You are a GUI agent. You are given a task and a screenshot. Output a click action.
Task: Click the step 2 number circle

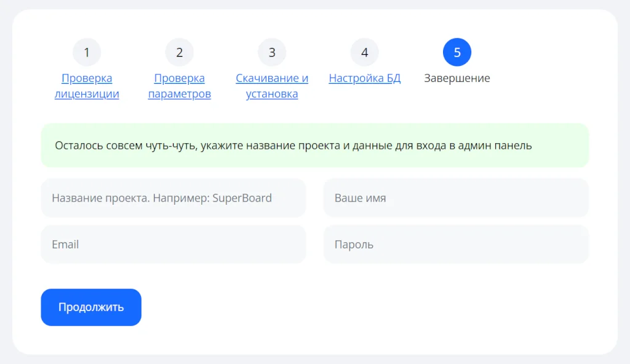pyautogui.click(x=179, y=52)
